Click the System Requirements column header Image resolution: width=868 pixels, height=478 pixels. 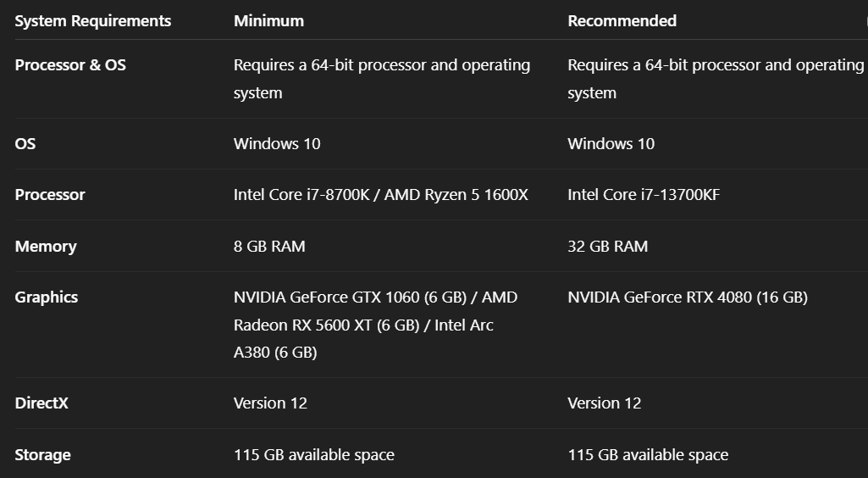[x=93, y=21]
